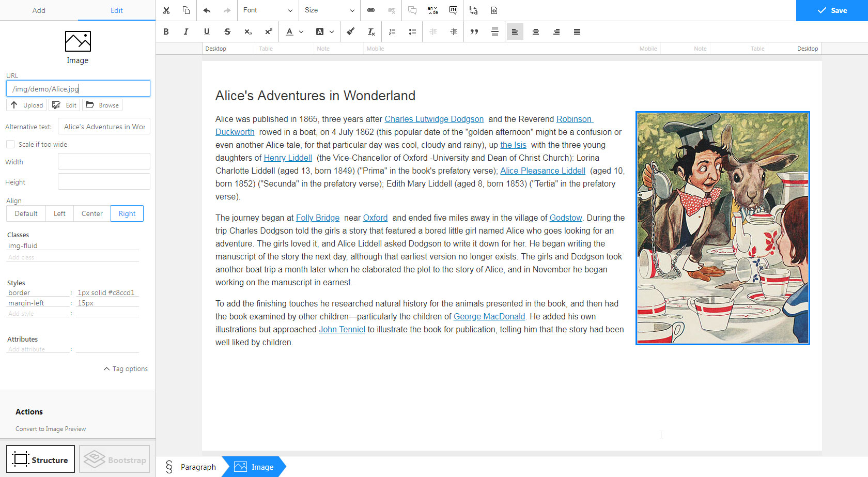Select Right image alignment

click(x=127, y=213)
